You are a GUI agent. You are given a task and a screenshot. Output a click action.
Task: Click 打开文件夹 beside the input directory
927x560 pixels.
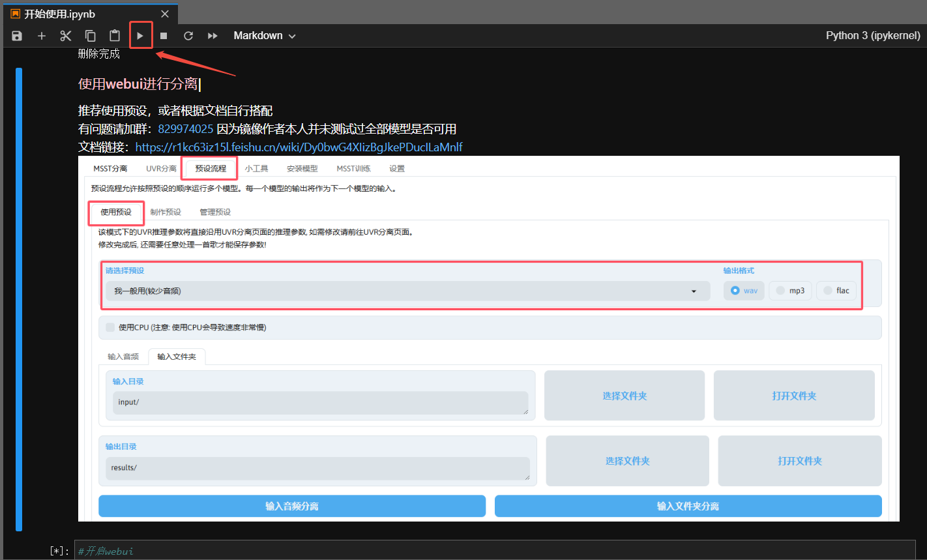pos(794,396)
